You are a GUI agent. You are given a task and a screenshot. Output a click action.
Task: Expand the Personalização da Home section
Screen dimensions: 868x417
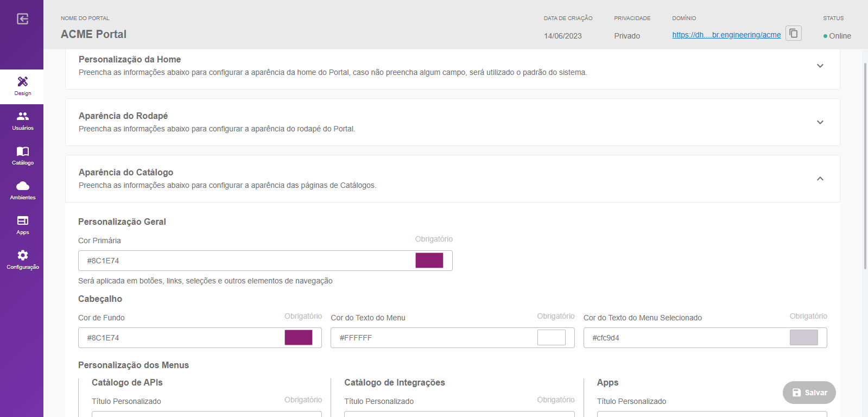(x=820, y=66)
